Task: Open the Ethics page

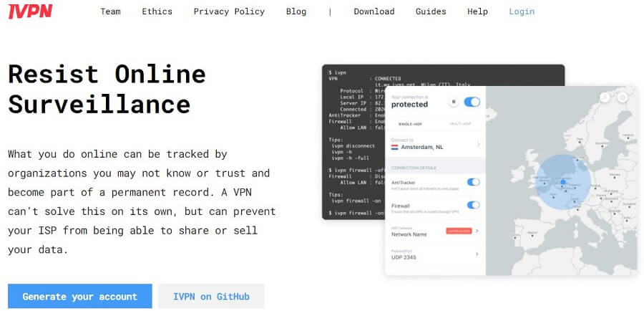Action: [157, 11]
